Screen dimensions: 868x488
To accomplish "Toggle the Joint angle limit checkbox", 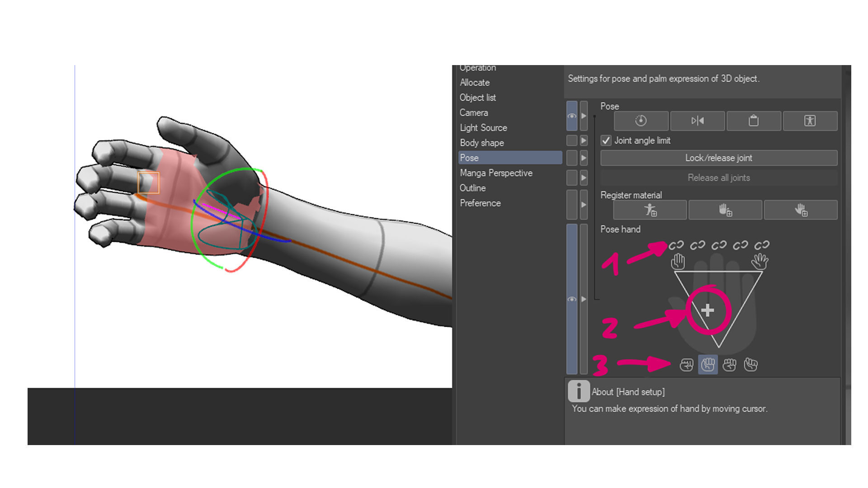I will point(606,141).
